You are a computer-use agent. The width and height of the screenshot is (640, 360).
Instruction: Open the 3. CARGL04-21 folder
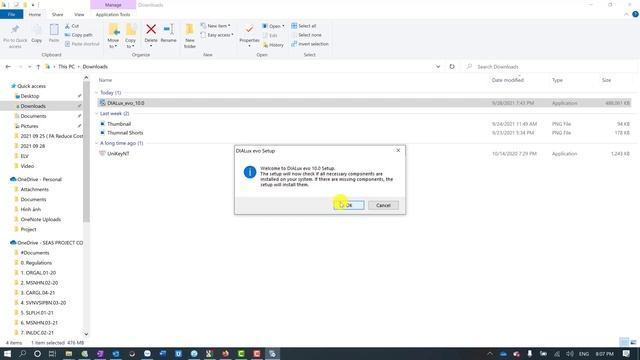[x=38, y=293]
